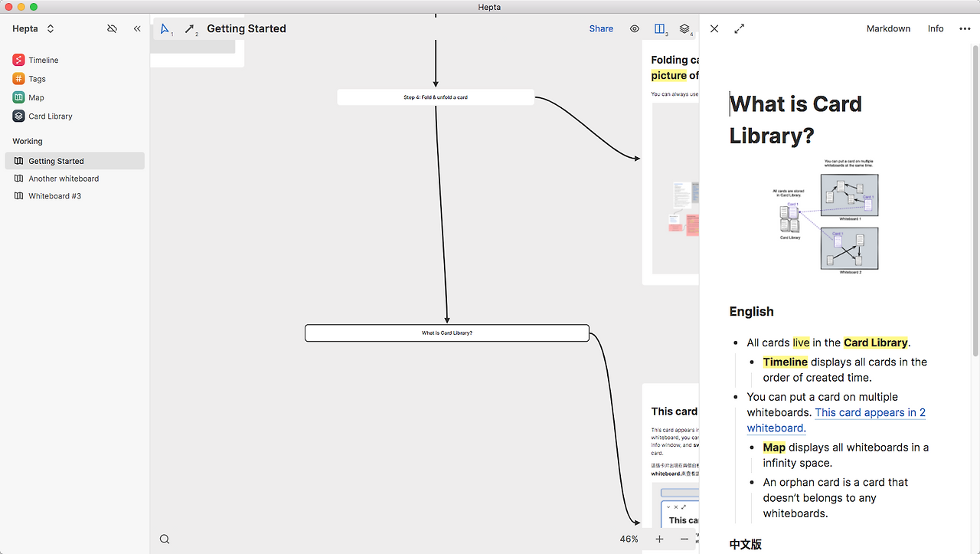
Task: Collapse the left sidebar with double-chevron icon
Action: point(137,29)
